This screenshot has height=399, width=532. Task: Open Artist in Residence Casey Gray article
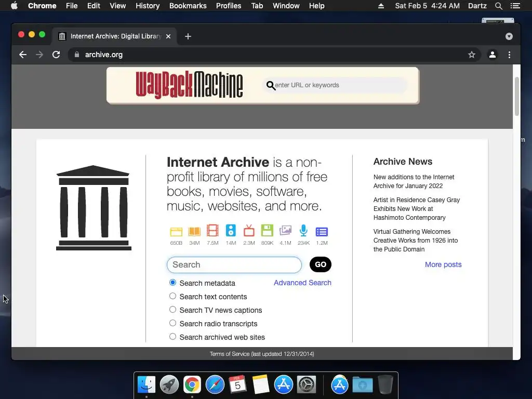pos(417,209)
